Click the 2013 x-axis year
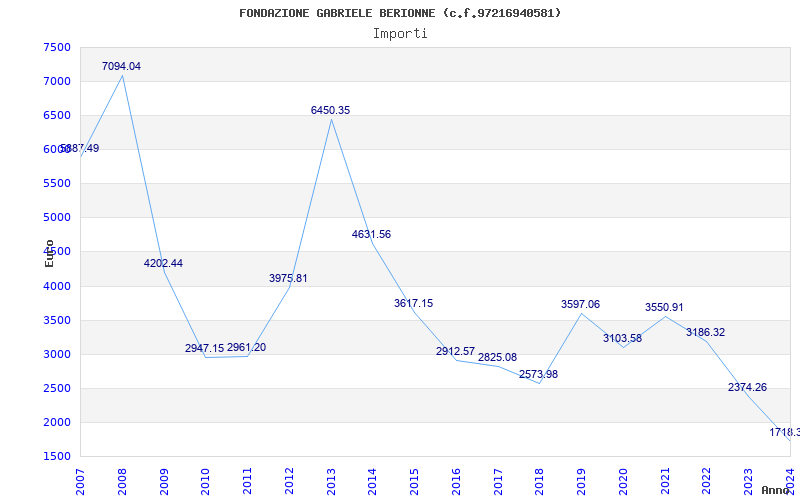800x500 pixels. [x=331, y=481]
